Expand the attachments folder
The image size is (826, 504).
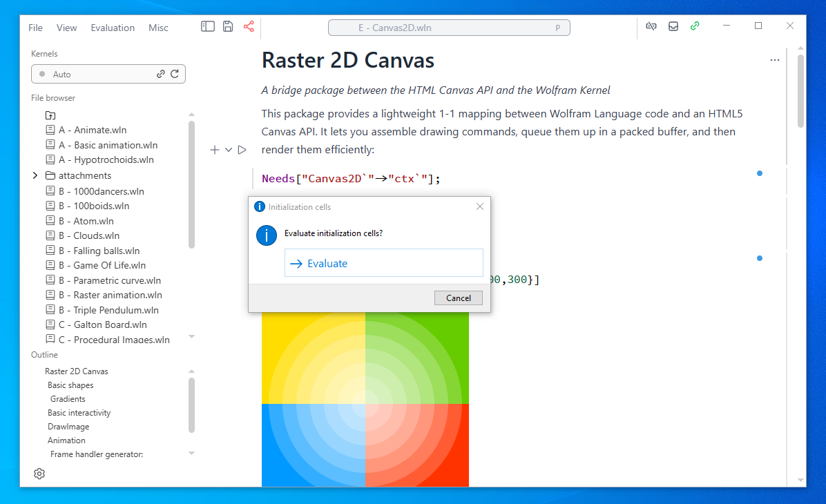[x=35, y=175]
